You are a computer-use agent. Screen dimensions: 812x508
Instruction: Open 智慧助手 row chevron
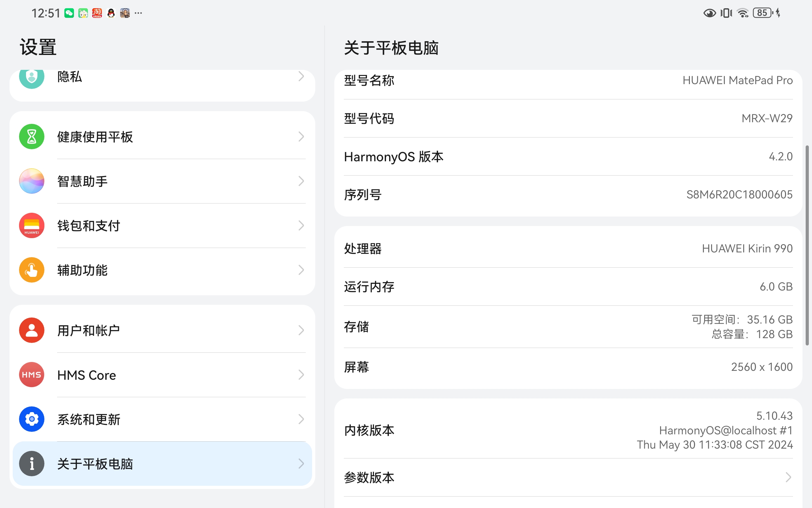tap(301, 181)
